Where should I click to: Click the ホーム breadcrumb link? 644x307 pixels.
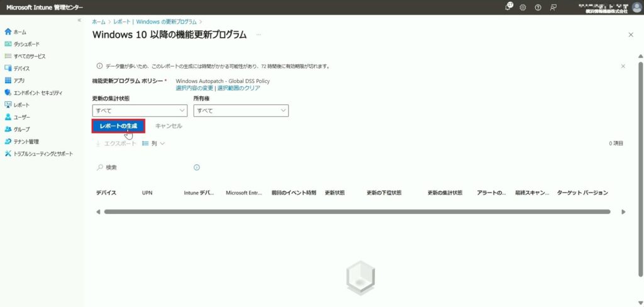[99, 22]
